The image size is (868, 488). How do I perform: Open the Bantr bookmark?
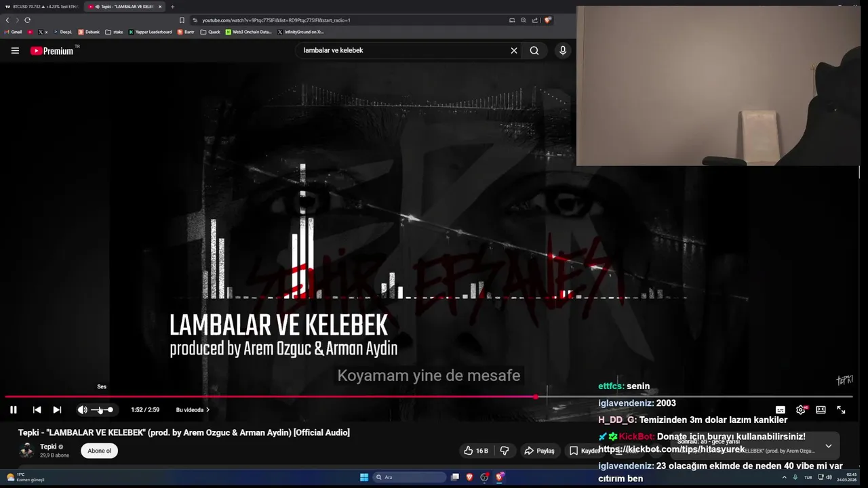[x=186, y=32]
